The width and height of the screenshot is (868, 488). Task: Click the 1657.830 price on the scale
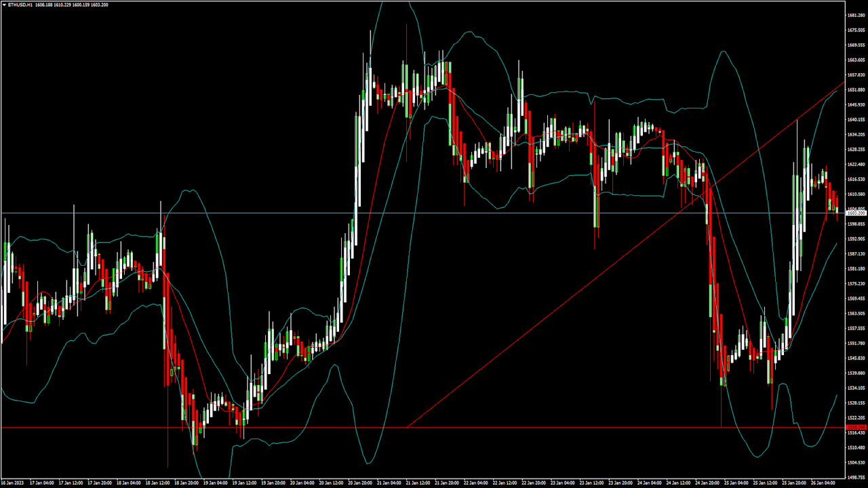pos(856,75)
